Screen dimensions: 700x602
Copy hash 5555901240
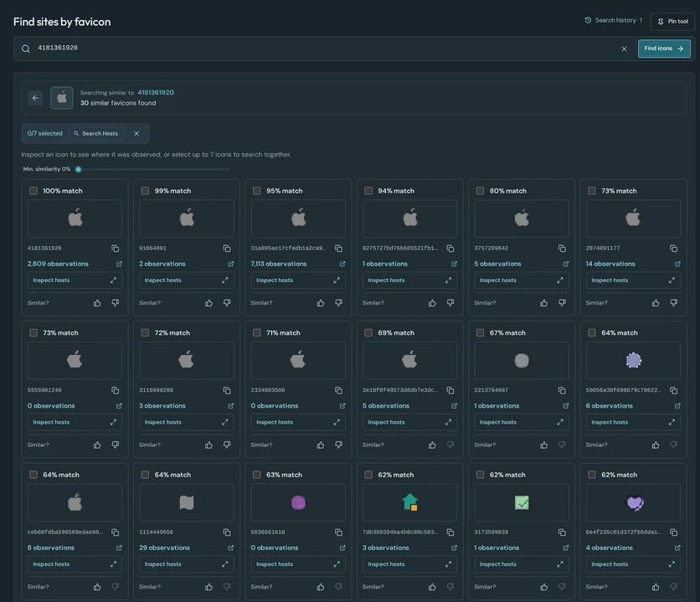pos(116,390)
